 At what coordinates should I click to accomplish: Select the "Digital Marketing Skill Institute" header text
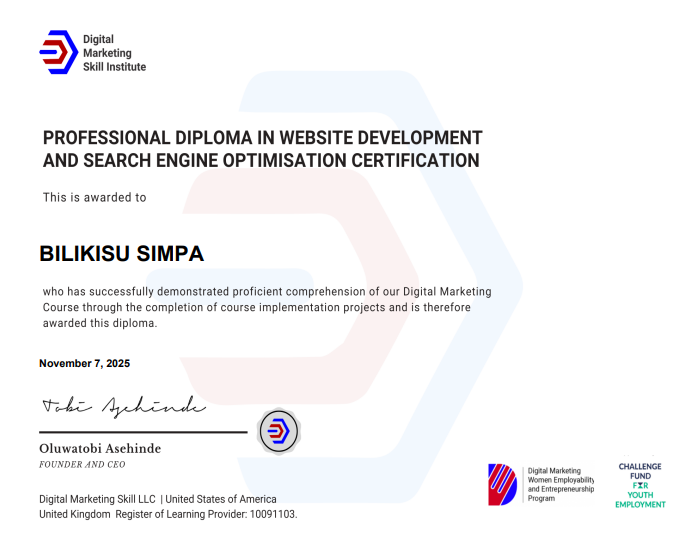(113, 53)
